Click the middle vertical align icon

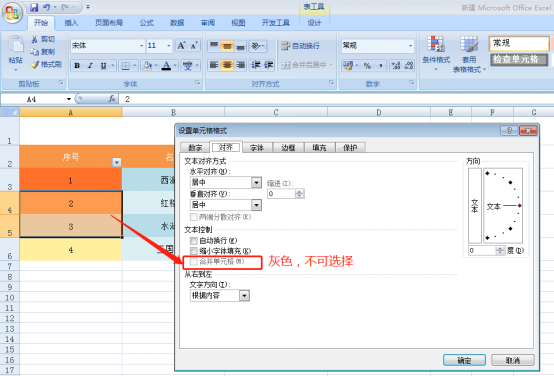pyautogui.click(x=227, y=46)
